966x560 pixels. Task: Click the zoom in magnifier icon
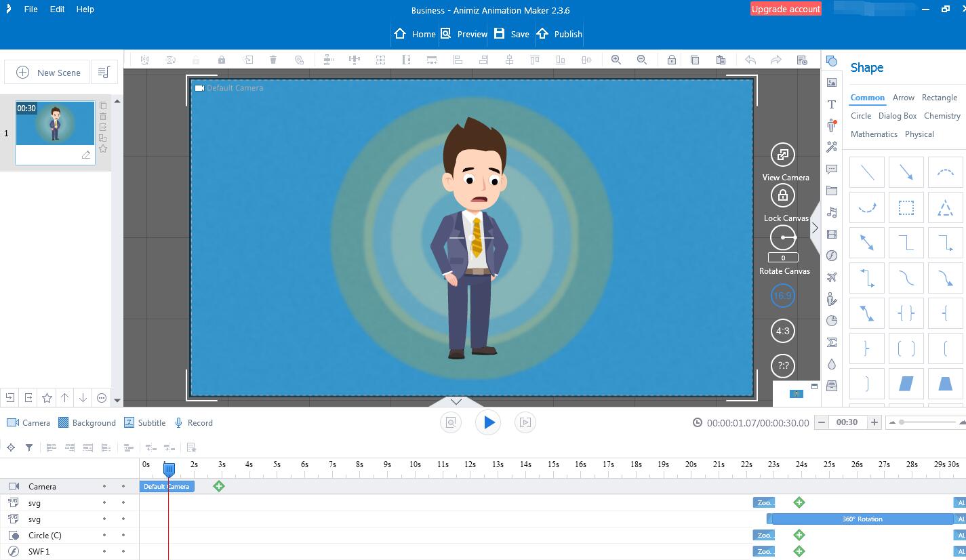(616, 60)
